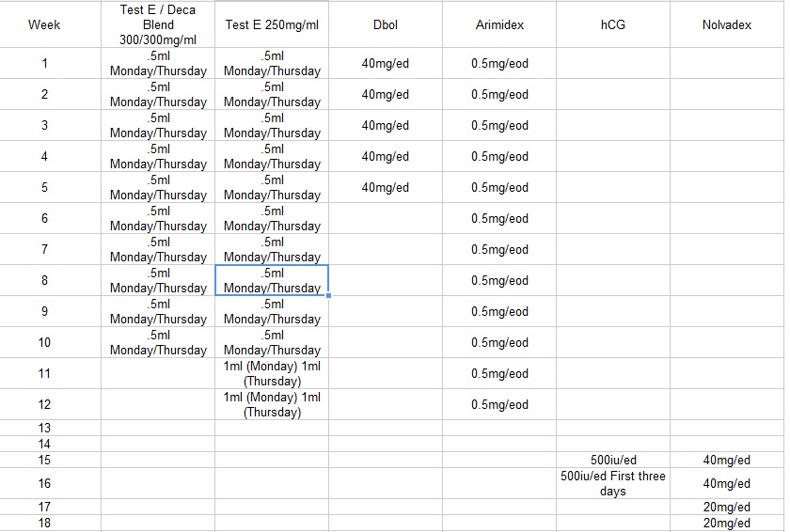Select the "Nolvadex" column header cell
The image size is (790, 532).
(727, 24)
